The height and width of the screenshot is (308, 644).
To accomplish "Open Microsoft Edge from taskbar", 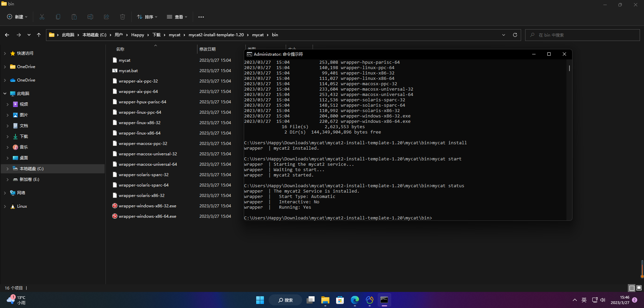I will [x=355, y=300].
